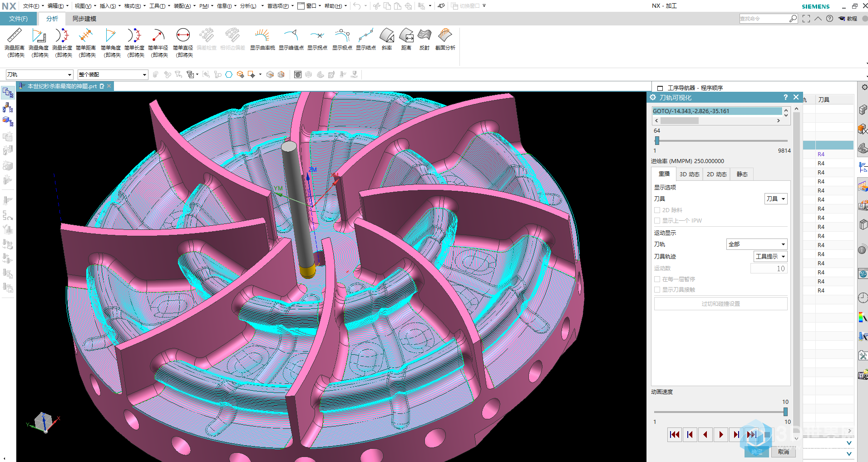Open the 反射 reflection analysis tool
This screenshot has height=462, width=868.
pyautogui.click(x=424, y=39)
